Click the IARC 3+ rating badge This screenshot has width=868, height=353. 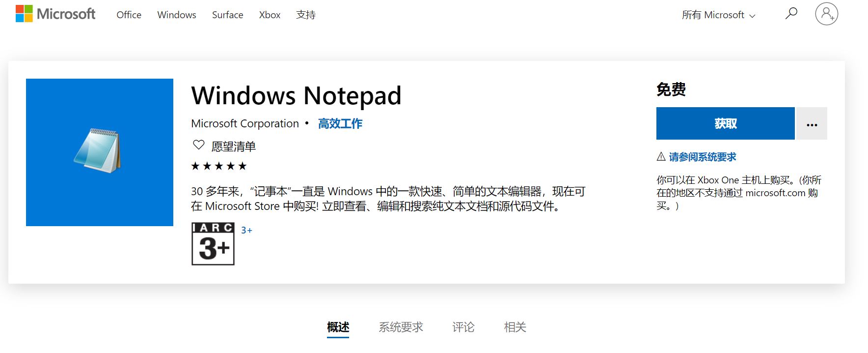[x=213, y=244]
